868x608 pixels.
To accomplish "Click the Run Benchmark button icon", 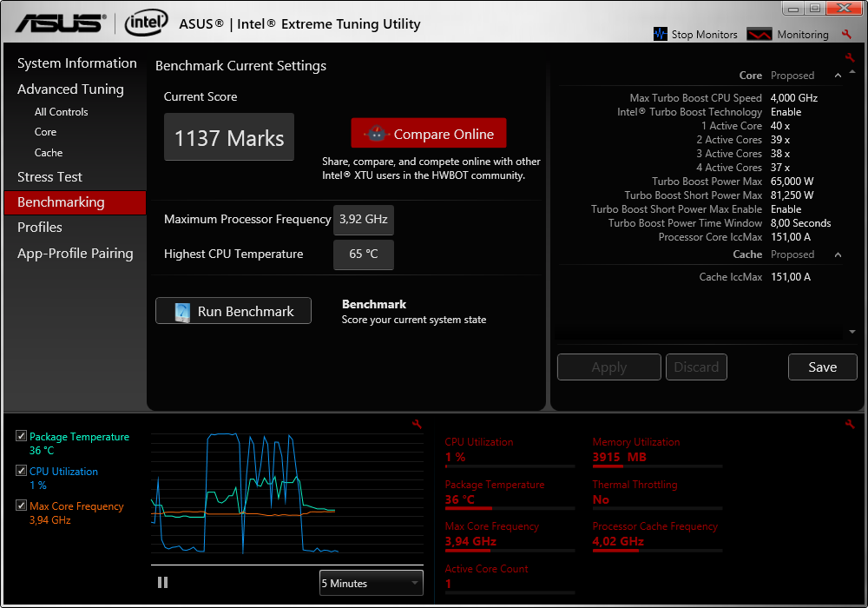I will point(182,312).
